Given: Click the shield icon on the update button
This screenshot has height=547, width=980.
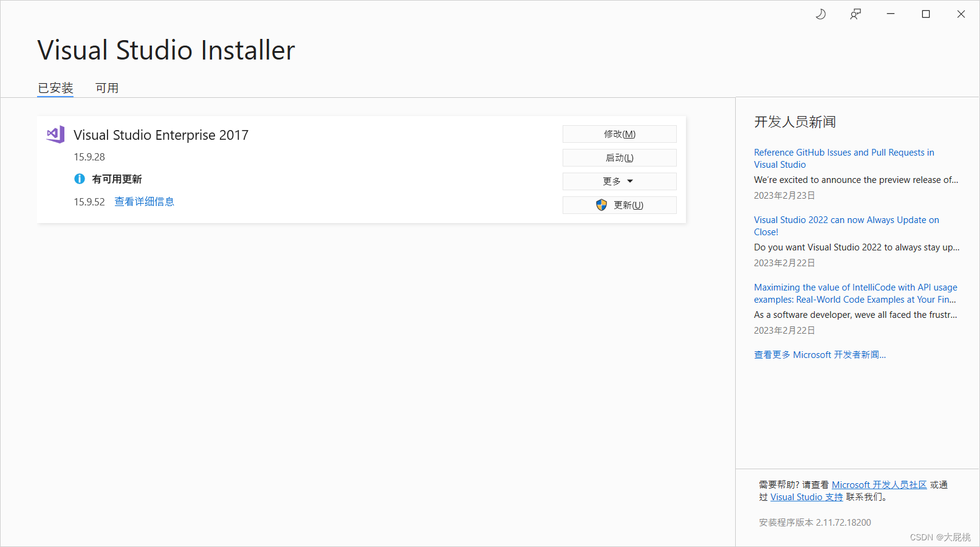Looking at the screenshot, I should tap(601, 205).
